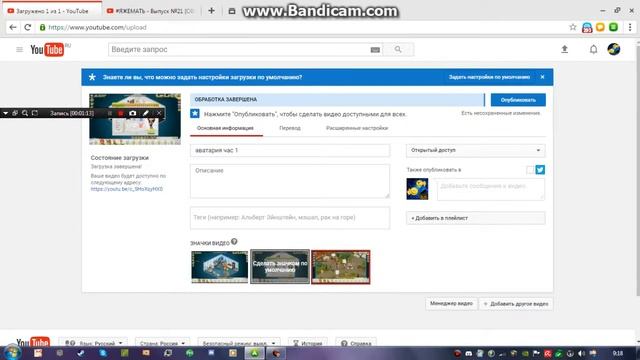The width and height of the screenshot is (640, 360).
Task: Open the notifications bell
Action: tap(593, 49)
